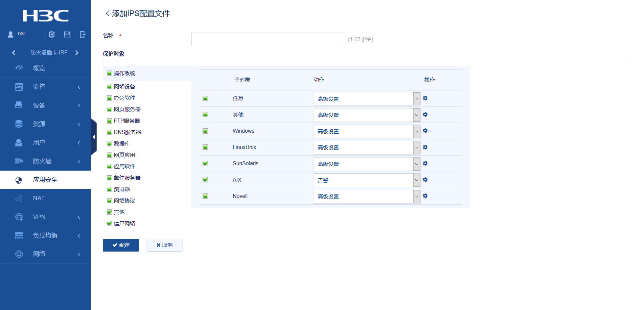
Task: Click the 名称 name input field
Action: (x=267, y=39)
